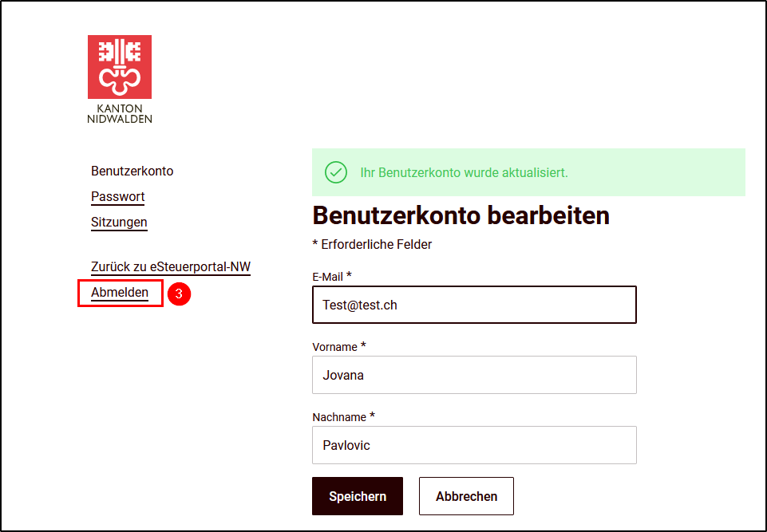767x532 pixels.
Task: Click the Vorname field label
Action: (339, 347)
